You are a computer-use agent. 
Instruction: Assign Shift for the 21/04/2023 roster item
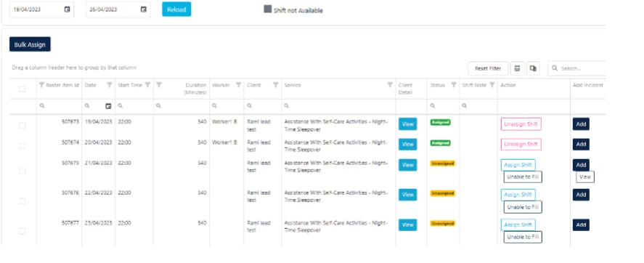(x=518, y=165)
